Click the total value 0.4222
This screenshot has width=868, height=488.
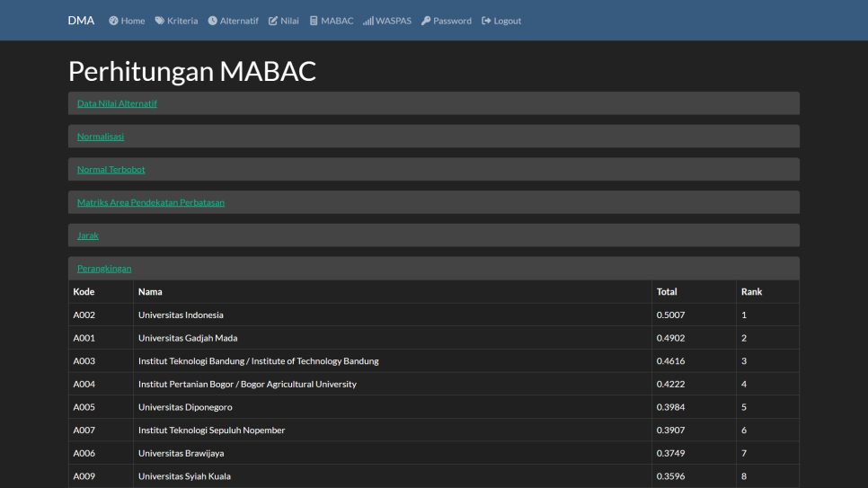point(670,384)
